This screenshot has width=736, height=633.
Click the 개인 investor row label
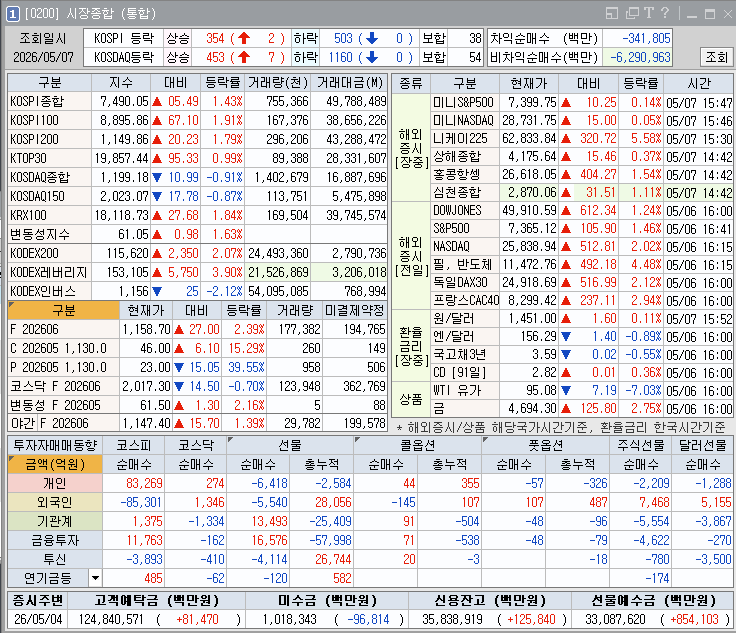55,483
